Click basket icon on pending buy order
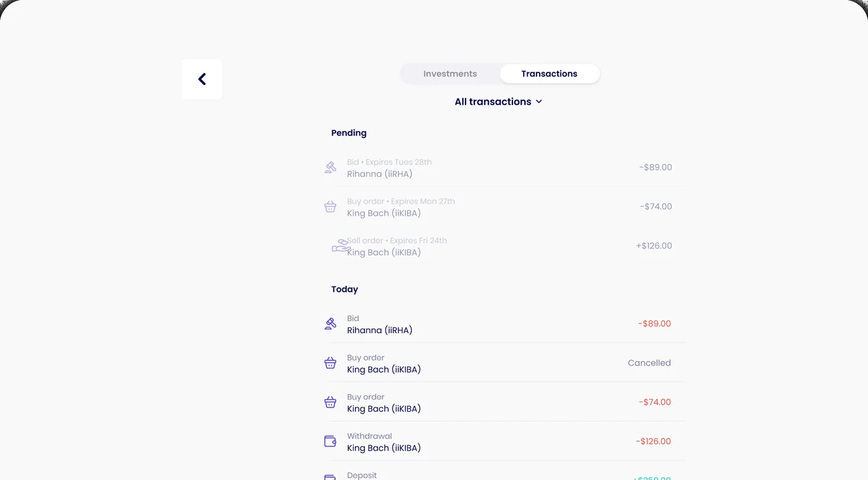Viewport: 868px width, 480px height. click(x=330, y=206)
